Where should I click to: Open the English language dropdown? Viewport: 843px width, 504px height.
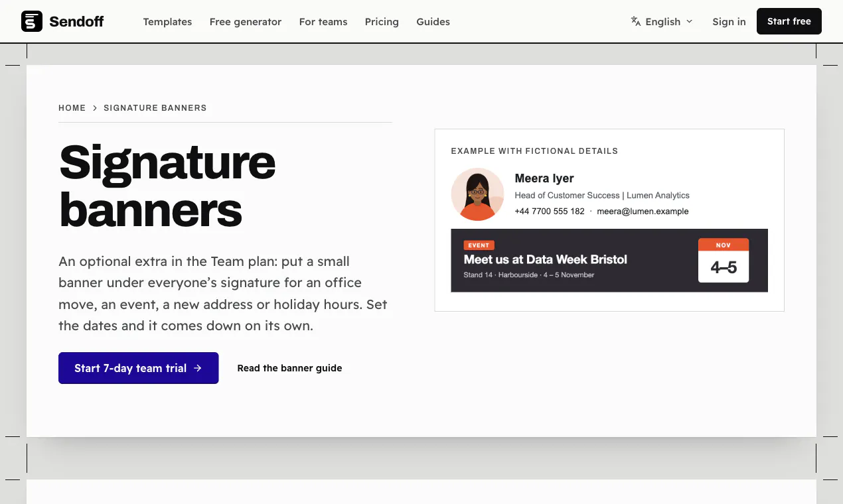point(662,21)
